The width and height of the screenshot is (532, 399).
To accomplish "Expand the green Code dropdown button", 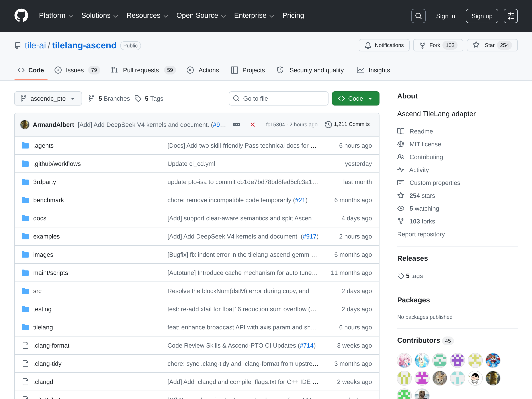I will 356,98.
